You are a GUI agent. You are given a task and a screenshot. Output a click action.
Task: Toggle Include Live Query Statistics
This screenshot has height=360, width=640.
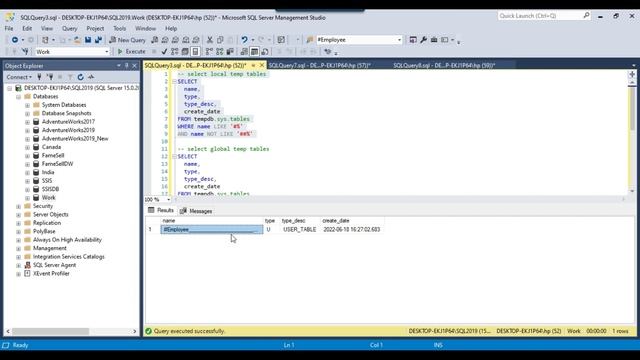coord(220,52)
